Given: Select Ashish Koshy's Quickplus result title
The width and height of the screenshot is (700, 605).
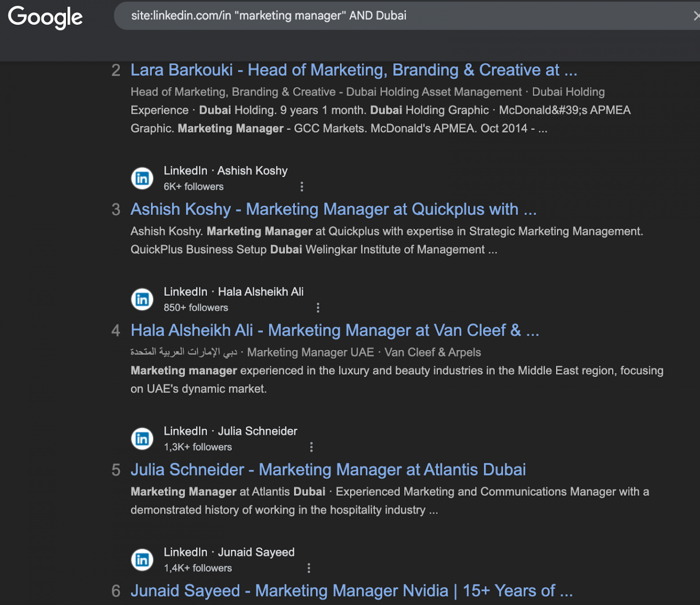Looking at the screenshot, I should point(333,209).
